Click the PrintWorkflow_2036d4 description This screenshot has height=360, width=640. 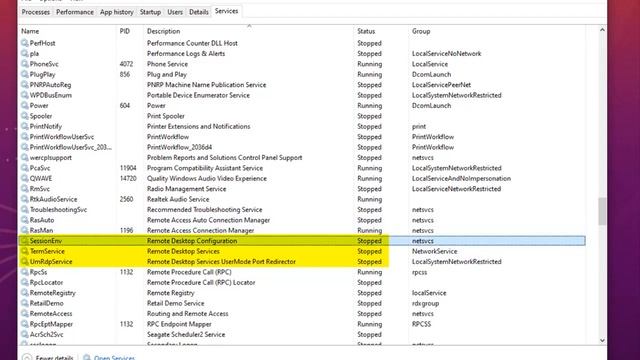[180, 147]
